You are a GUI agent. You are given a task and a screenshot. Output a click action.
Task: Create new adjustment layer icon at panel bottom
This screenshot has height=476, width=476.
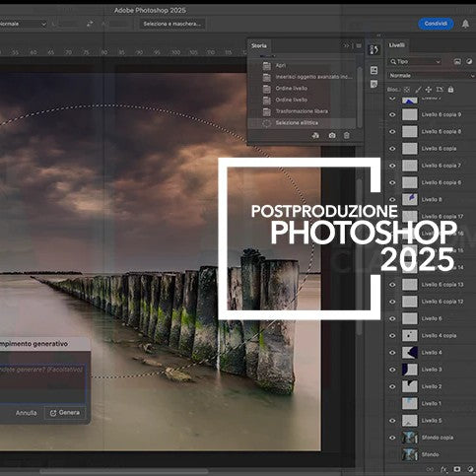tap(470, 469)
